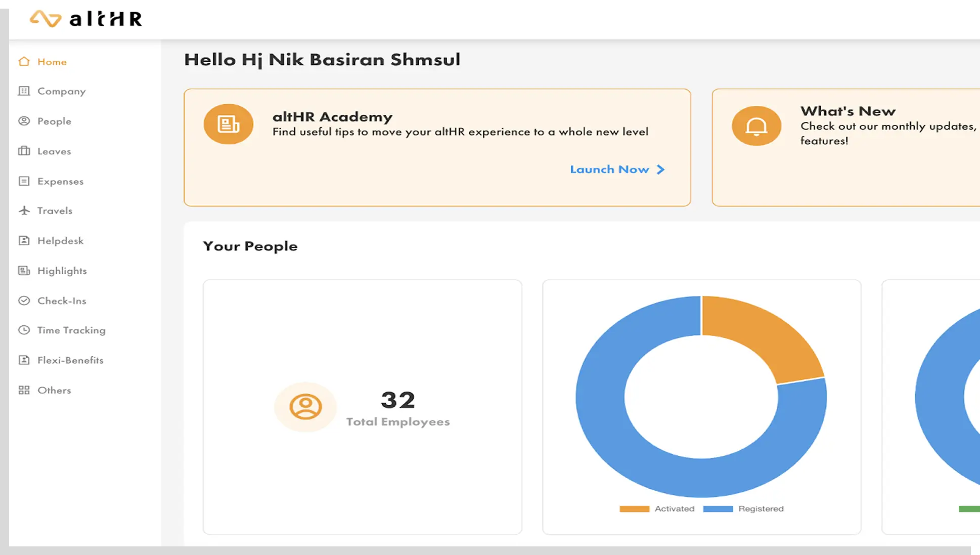Click the altHR logo in header
The image size is (980, 555).
[86, 19]
